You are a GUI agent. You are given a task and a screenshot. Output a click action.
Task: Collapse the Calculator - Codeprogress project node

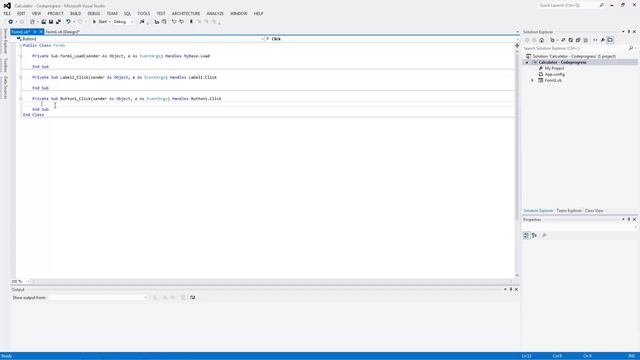pos(527,62)
